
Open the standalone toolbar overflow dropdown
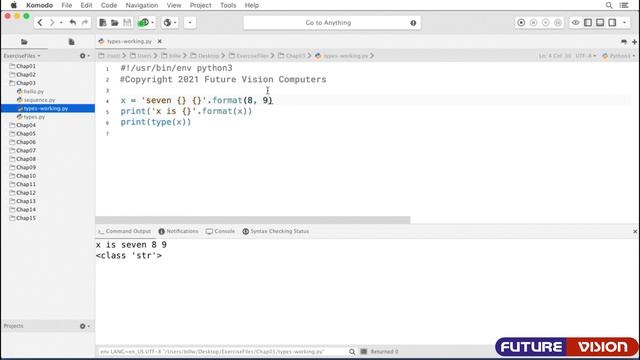point(190,22)
